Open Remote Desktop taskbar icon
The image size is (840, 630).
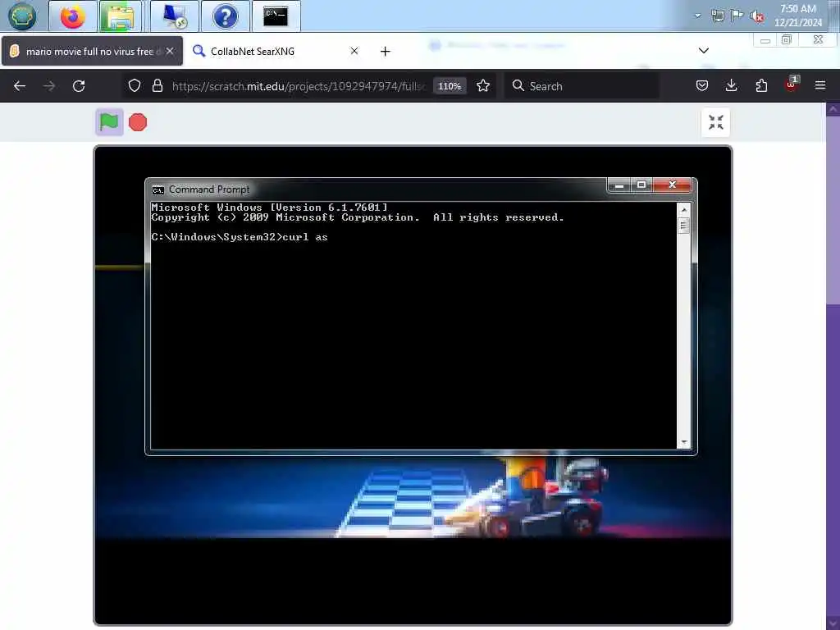tap(175, 16)
